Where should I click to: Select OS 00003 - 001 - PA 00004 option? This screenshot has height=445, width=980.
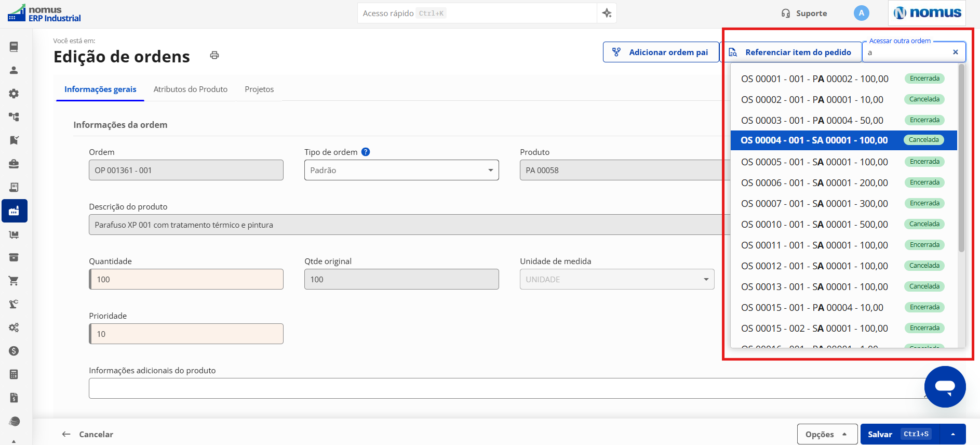pos(843,120)
